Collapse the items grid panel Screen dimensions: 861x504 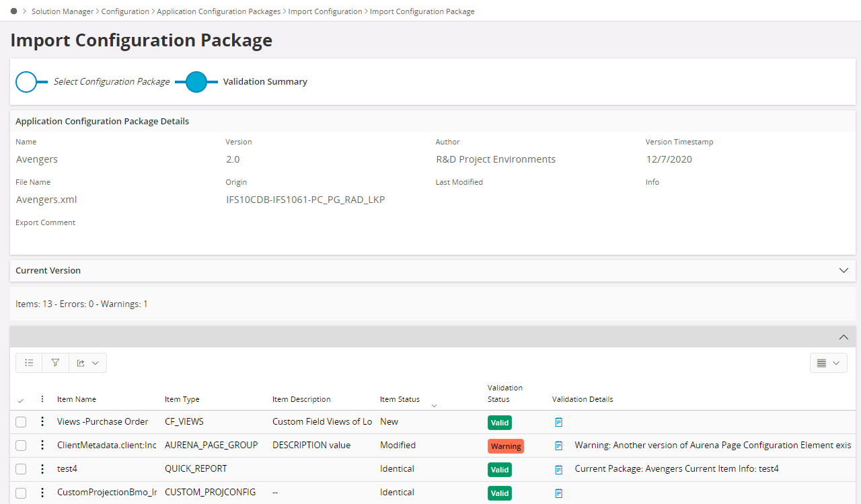(844, 337)
